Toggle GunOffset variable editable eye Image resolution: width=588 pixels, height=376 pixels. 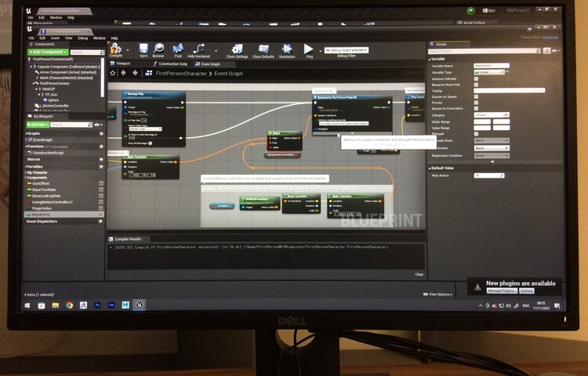point(101,183)
